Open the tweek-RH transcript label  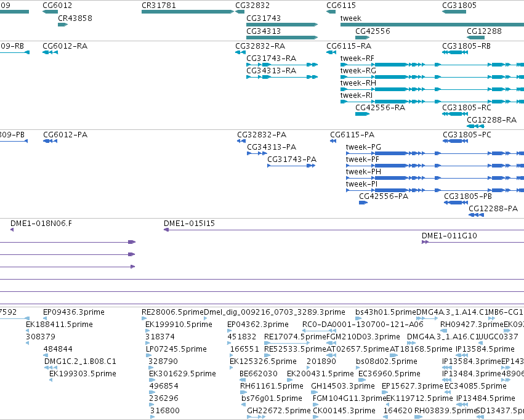pos(358,83)
